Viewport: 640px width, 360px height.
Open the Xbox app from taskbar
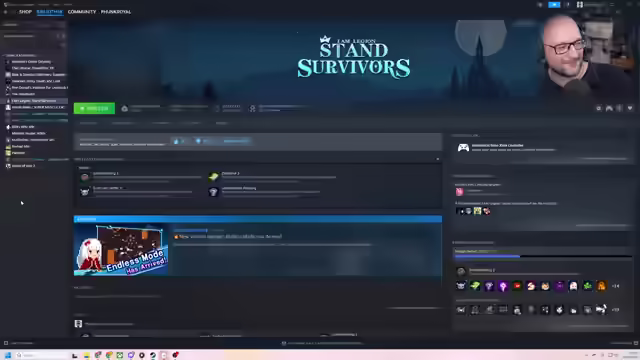(x=120, y=355)
